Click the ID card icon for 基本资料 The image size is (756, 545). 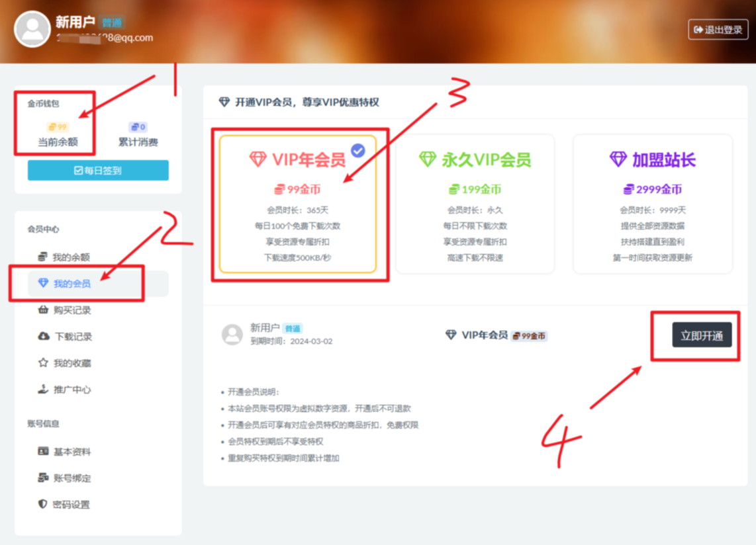(x=43, y=452)
